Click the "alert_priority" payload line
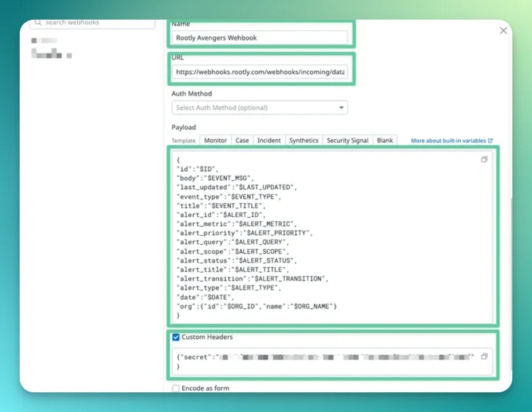 click(x=244, y=233)
